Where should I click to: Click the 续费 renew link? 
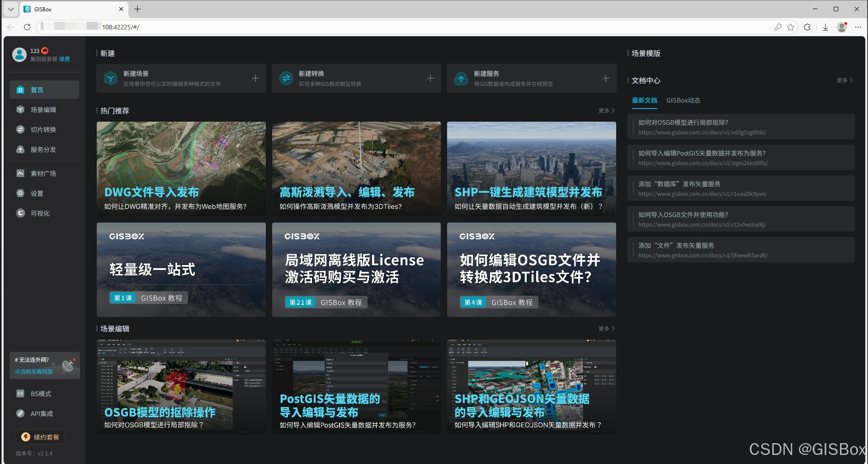click(x=65, y=59)
